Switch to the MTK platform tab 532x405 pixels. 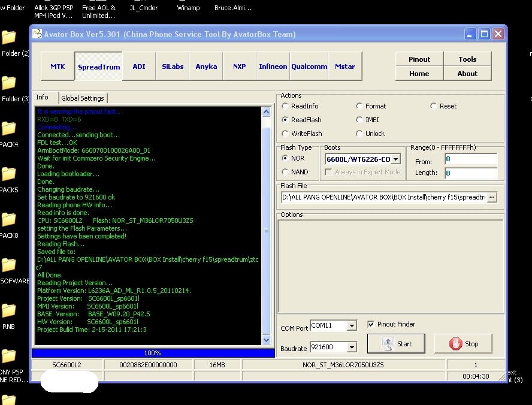coord(58,67)
